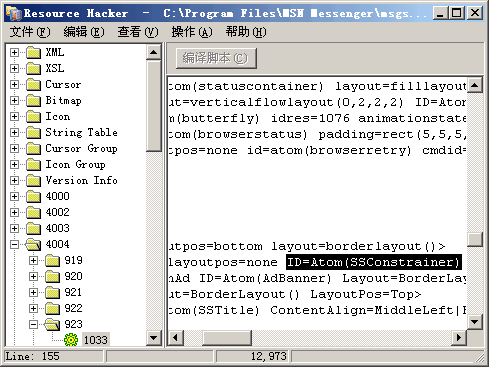Image resolution: width=489 pixels, height=367 pixels.
Task: Select the 922 tree label
Action: coord(73,309)
